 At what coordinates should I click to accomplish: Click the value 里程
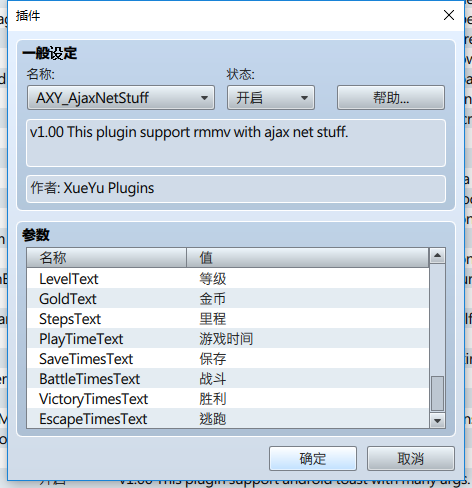(213, 319)
